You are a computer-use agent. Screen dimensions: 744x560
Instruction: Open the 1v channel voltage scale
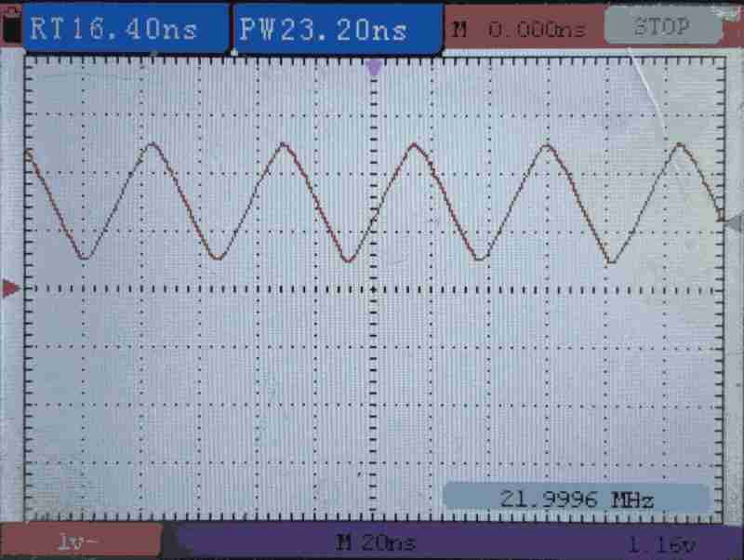tap(80, 542)
